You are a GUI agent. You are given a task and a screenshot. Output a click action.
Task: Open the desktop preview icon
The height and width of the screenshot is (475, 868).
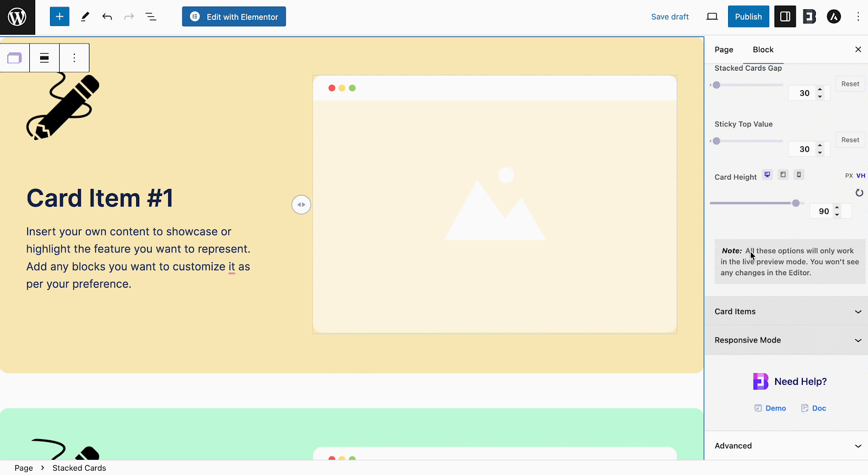coord(712,17)
